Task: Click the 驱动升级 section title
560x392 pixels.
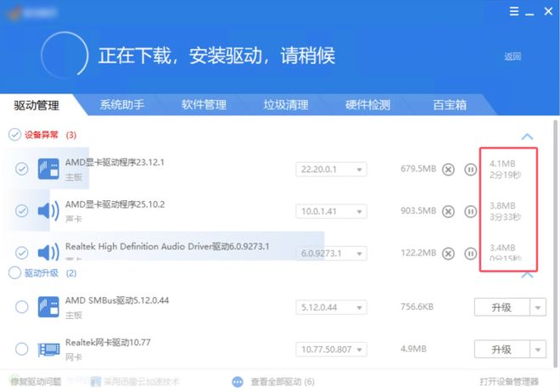Action: pos(42,273)
